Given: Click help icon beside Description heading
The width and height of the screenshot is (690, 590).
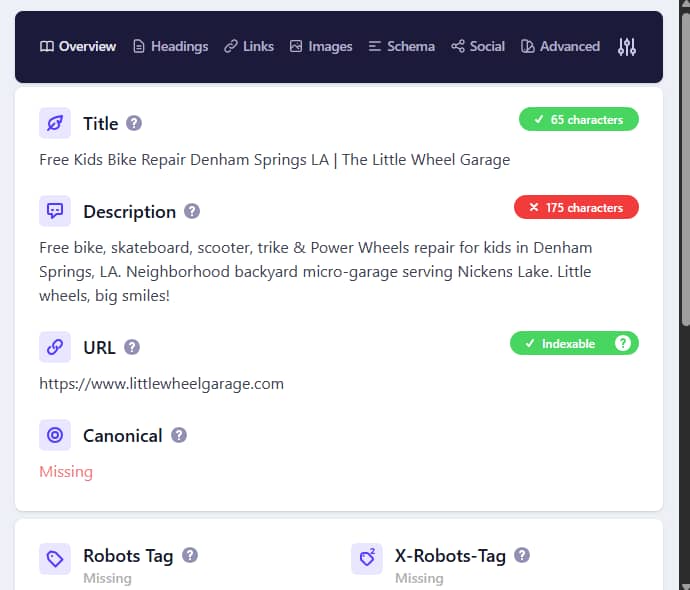Looking at the screenshot, I should coord(192,211).
